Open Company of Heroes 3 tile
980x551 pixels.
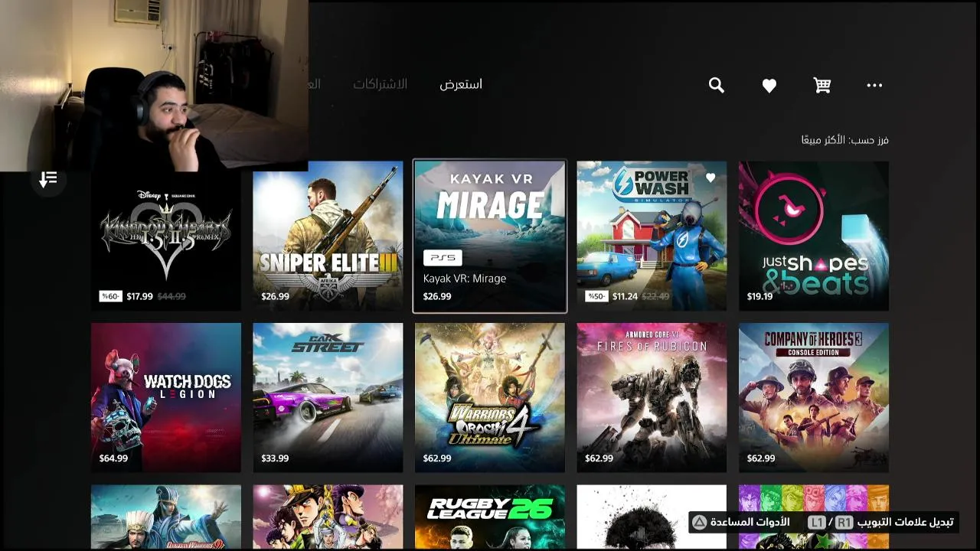[x=814, y=397]
